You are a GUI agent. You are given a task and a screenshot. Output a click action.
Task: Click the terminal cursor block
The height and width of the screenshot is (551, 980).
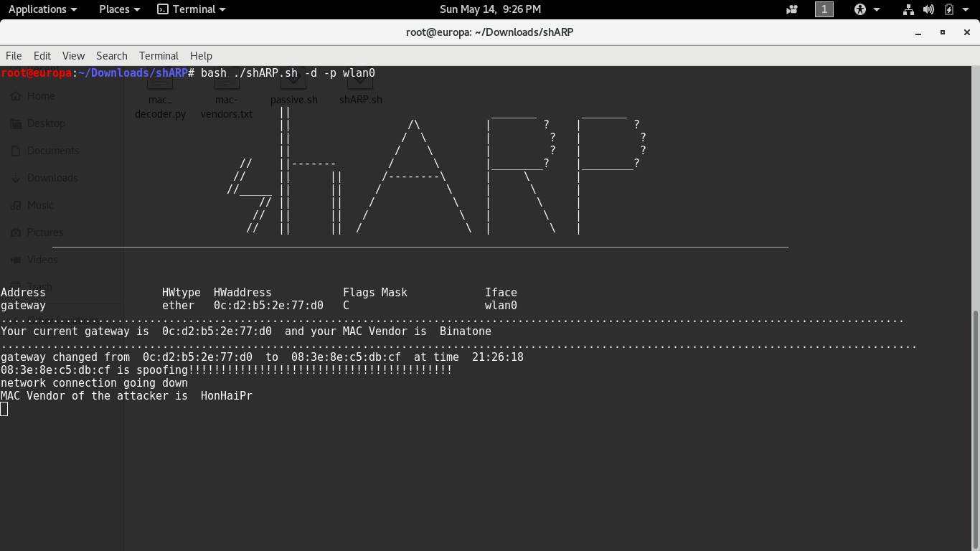click(4, 409)
